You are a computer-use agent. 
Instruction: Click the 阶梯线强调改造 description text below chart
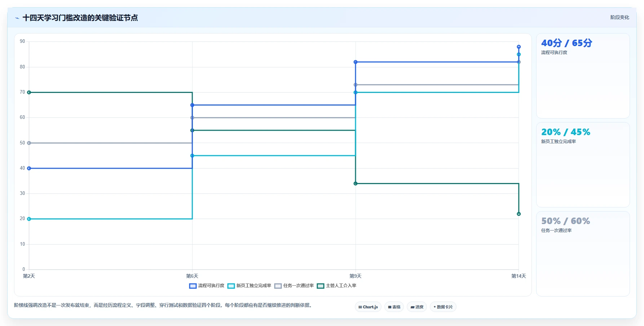[x=163, y=305]
